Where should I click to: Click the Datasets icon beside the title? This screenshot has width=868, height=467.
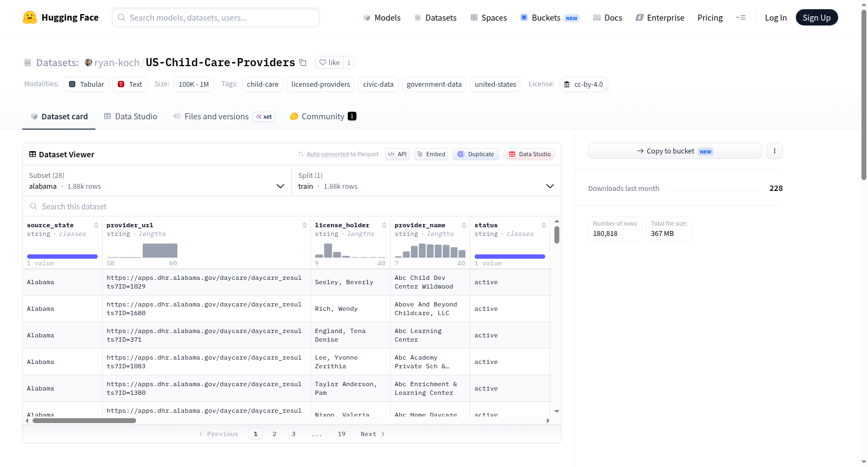pos(28,62)
